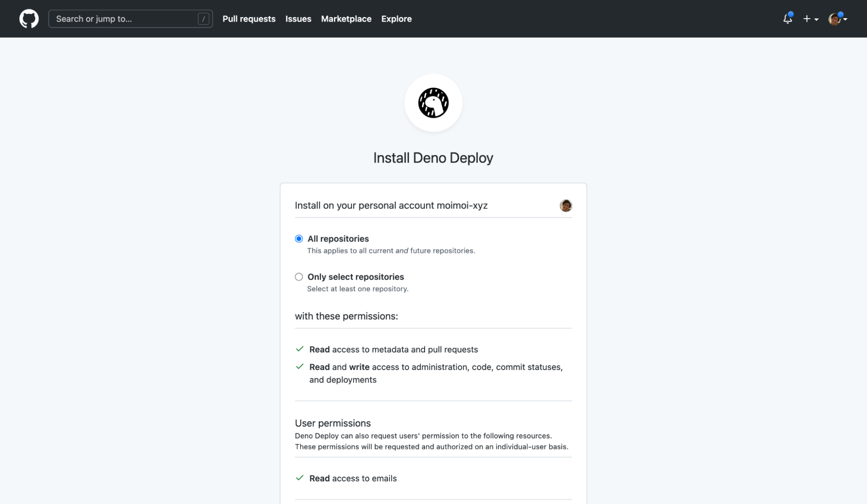Click the Only select repositories label
The width and height of the screenshot is (867, 504).
coord(355,277)
